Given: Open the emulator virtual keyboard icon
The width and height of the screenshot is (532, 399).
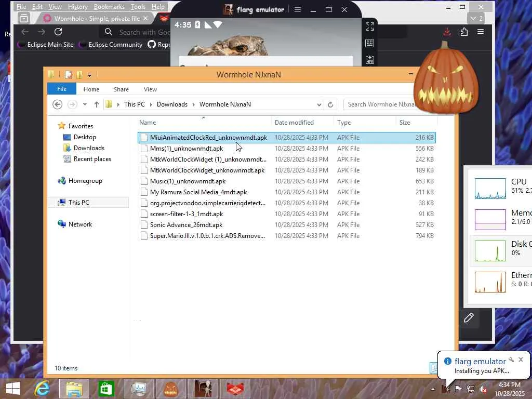Looking at the screenshot, I should pos(370,43).
